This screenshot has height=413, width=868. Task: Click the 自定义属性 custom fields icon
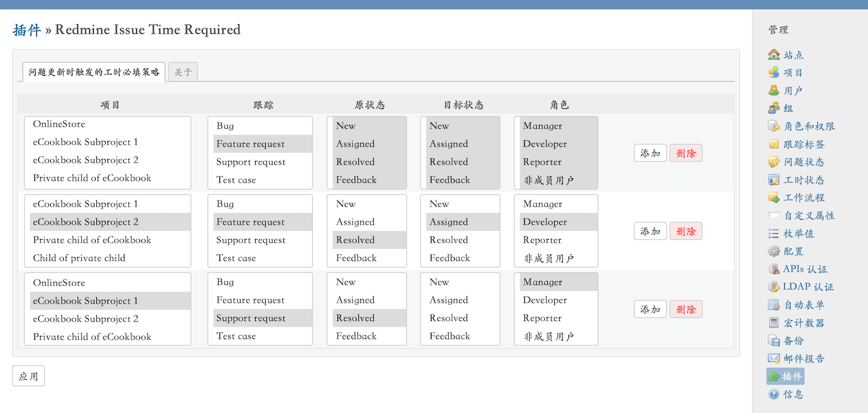[774, 215]
